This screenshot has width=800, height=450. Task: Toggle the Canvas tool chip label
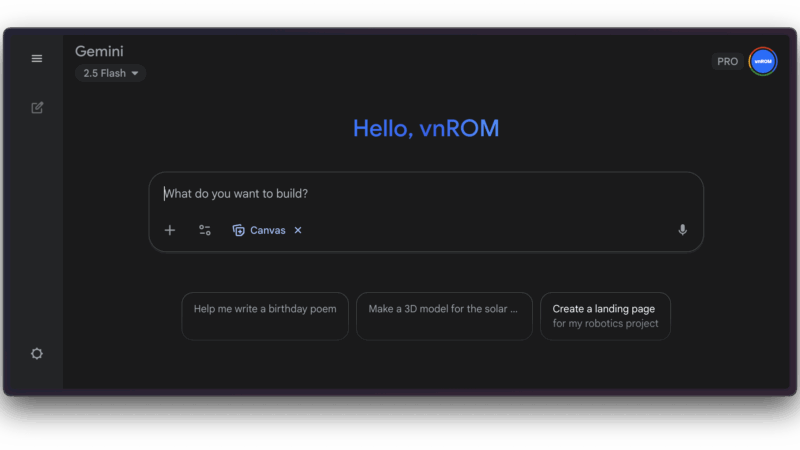pos(267,230)
